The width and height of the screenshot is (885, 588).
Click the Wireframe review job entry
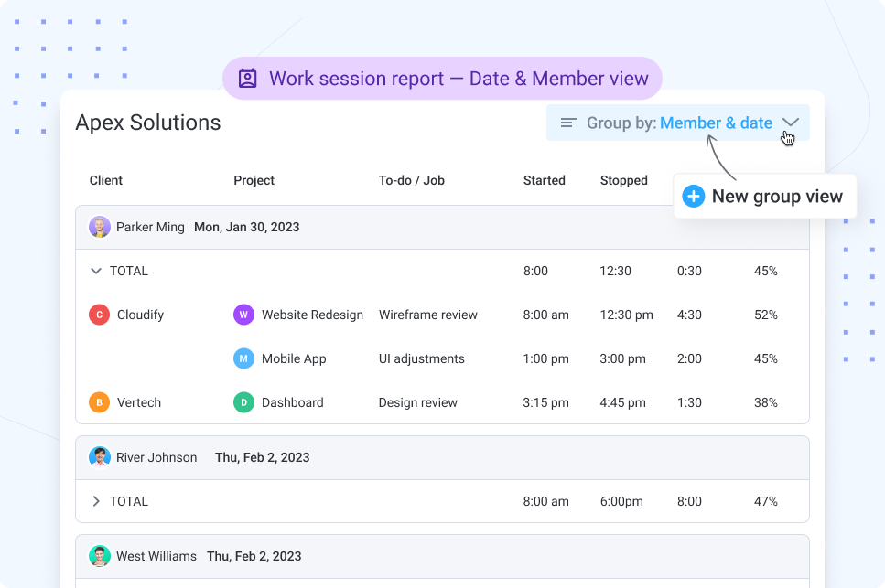428,315
